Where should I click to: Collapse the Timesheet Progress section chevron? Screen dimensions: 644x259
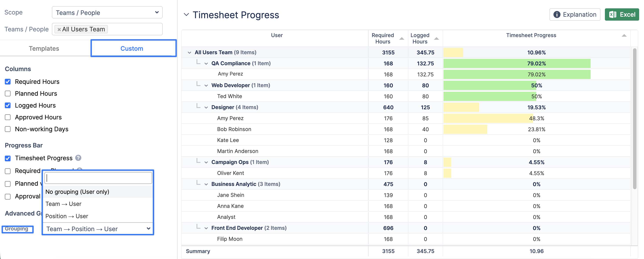(186, 14)
